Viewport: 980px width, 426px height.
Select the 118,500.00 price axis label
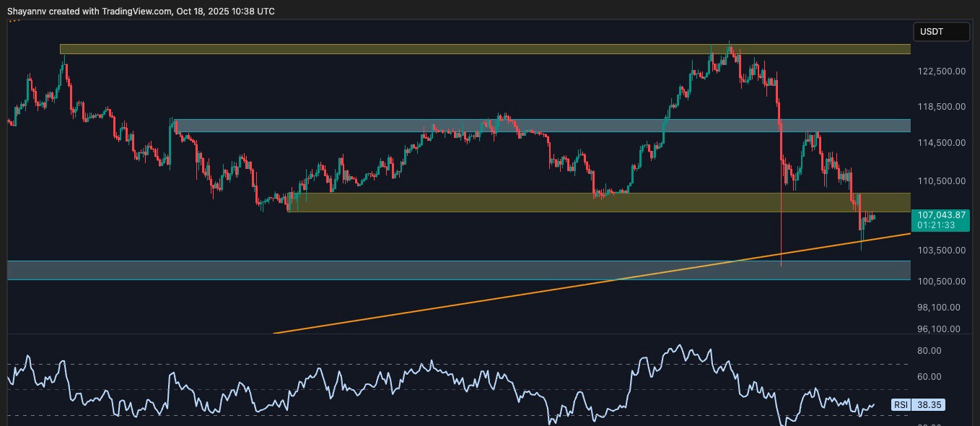942,107
